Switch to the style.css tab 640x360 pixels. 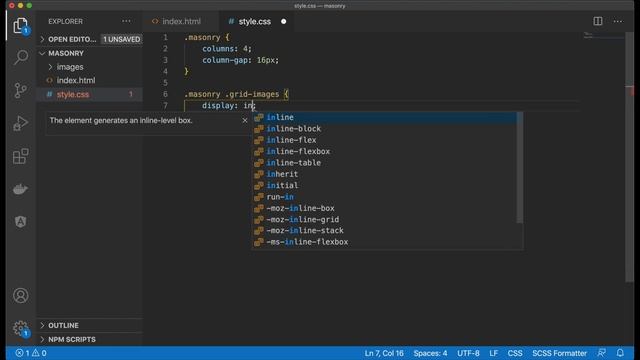[x=254, y=21]
